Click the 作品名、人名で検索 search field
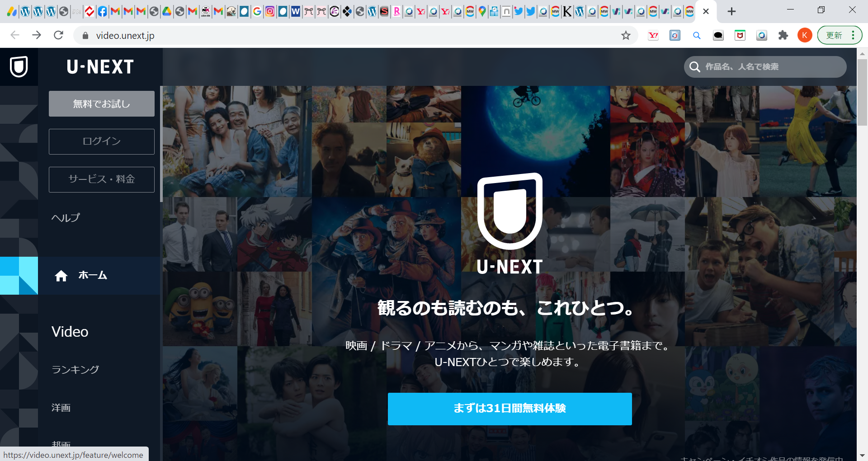Image resolution: width=868 pixels, height=461 pixels. (765, 67)
